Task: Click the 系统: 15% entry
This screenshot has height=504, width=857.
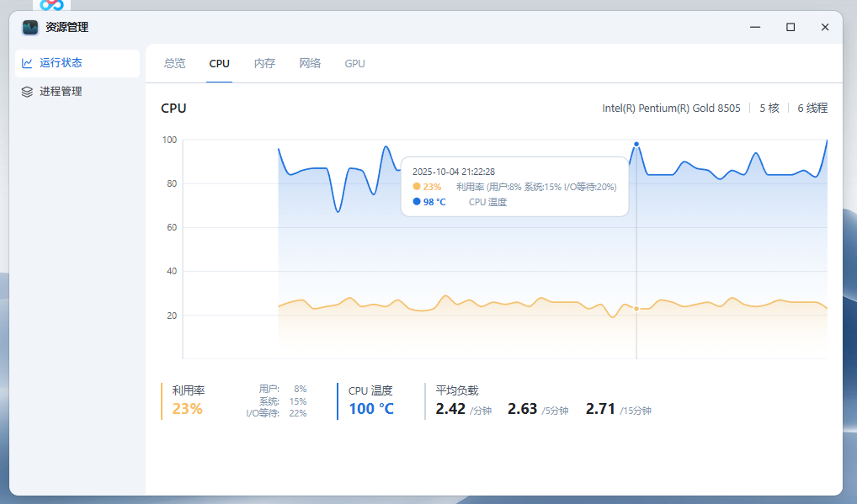Action: (283, 401)
